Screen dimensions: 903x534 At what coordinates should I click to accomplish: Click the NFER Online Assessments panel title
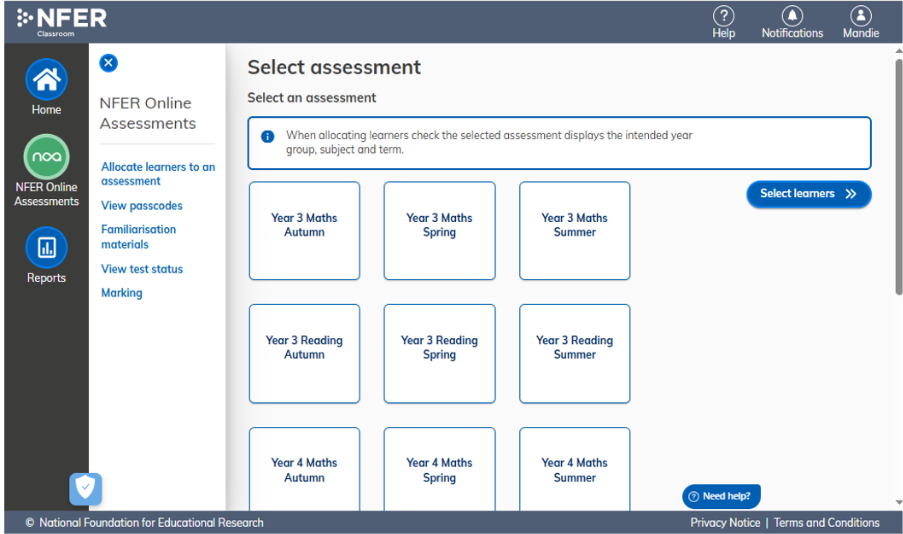point(148,113)
